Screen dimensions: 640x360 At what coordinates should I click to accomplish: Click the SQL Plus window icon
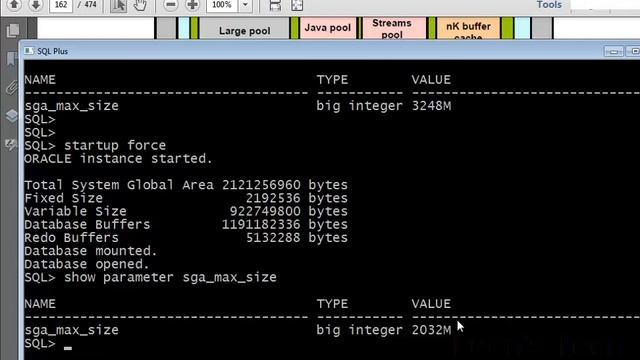tap(29, 51)
